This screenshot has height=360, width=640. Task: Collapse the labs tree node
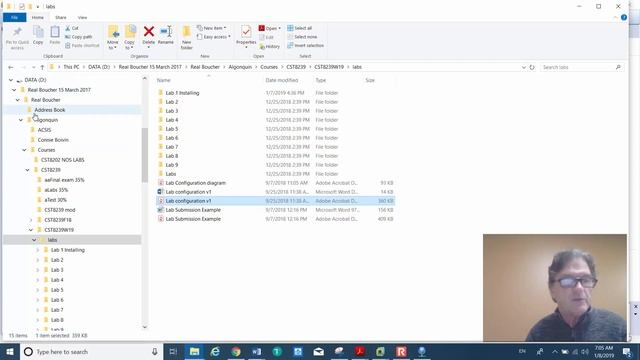point(34,240)
